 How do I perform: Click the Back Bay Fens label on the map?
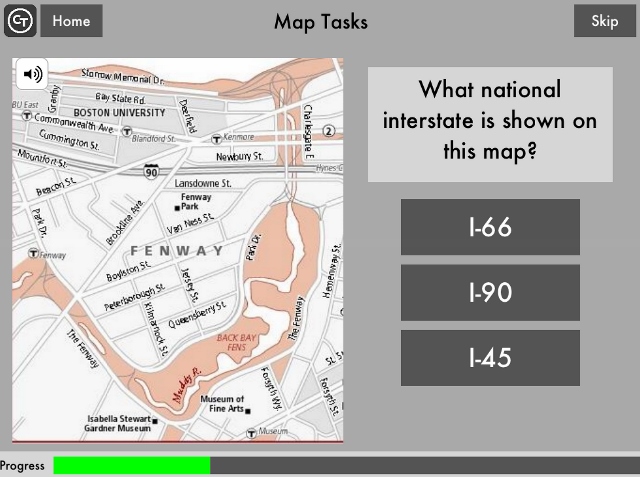237,344
